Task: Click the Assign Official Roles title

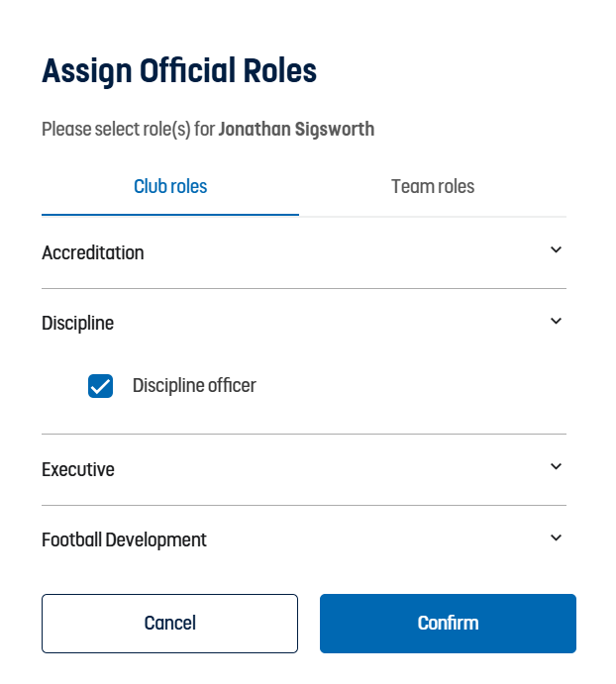Action: [179, 71]
